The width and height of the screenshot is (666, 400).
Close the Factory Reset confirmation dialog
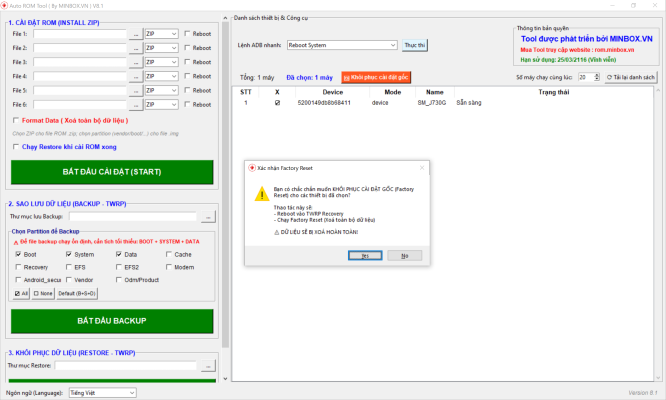point(419,168)
